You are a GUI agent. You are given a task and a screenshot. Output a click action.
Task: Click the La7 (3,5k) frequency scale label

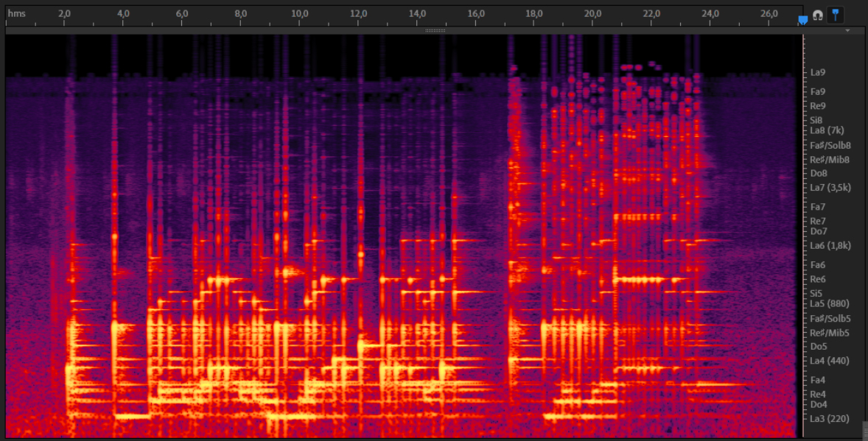click(830, 188)
